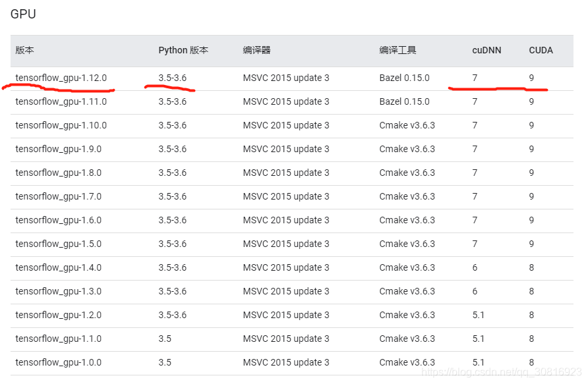Select the 版本 column header
The image size is (588, 384).
click(25, 50)
